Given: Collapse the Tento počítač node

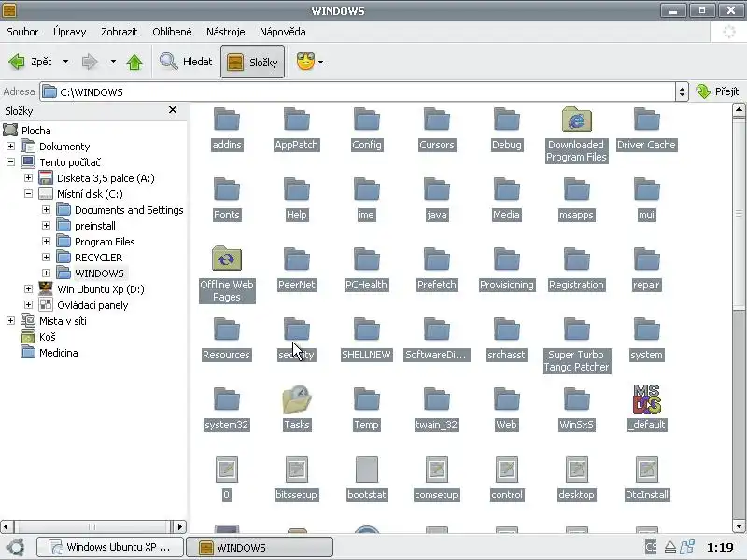Looking at the screenshot, I should click(x=10, y=161).
